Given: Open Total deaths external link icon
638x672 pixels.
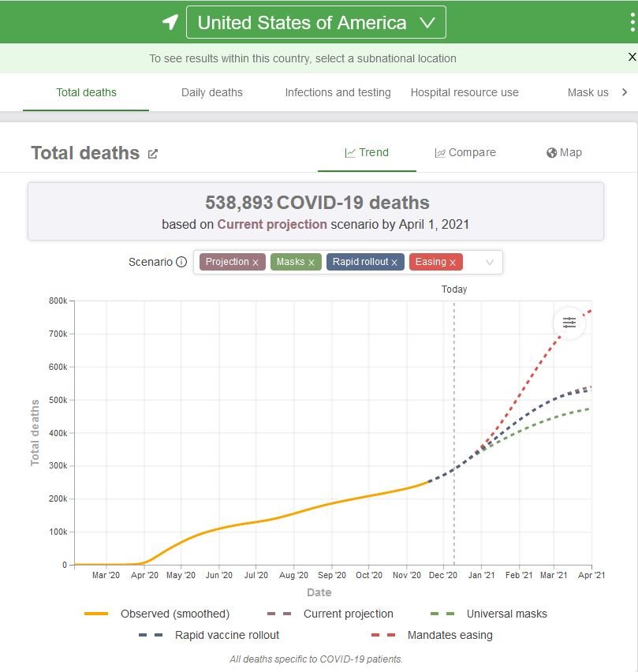Looking at the screenshot, I should pyautogui.click(x=153, y=154).
